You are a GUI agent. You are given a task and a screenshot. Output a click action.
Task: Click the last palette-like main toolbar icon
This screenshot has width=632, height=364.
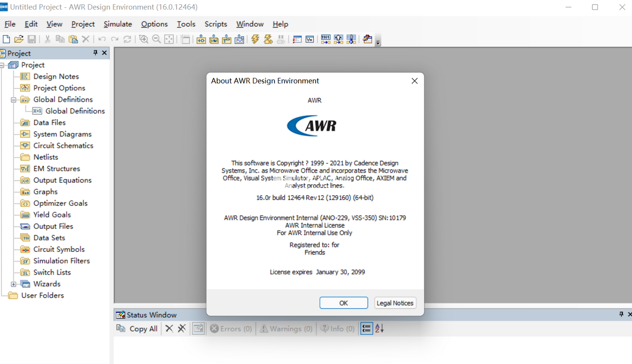pyautogui.click(x=368, y=39)
